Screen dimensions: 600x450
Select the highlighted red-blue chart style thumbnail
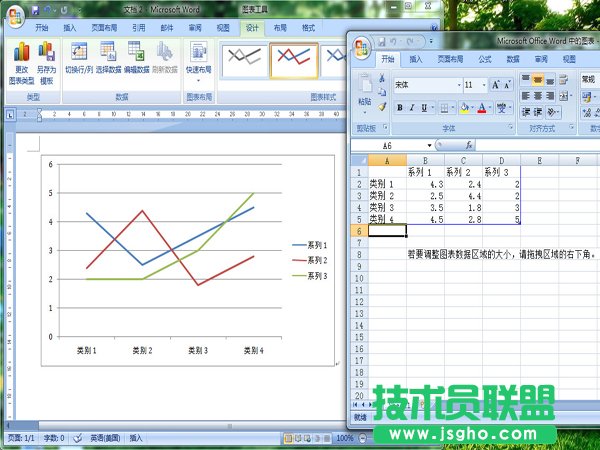click(294, 60)
